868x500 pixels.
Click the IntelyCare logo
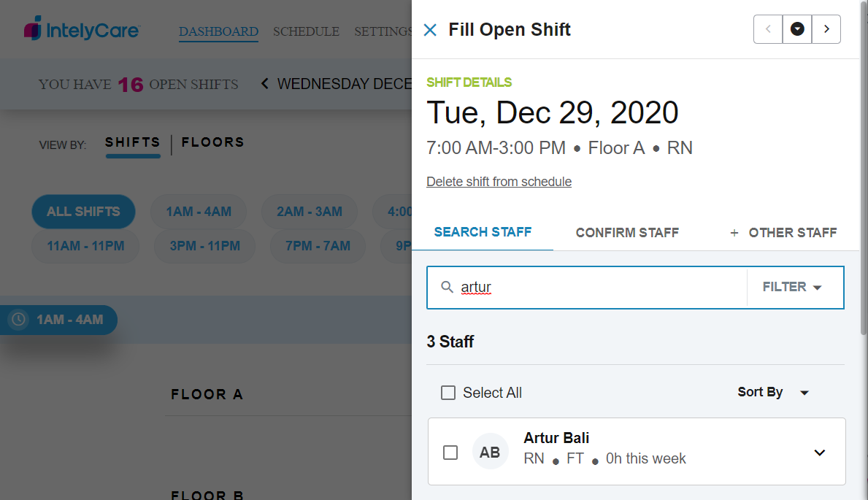pos(82,30)
